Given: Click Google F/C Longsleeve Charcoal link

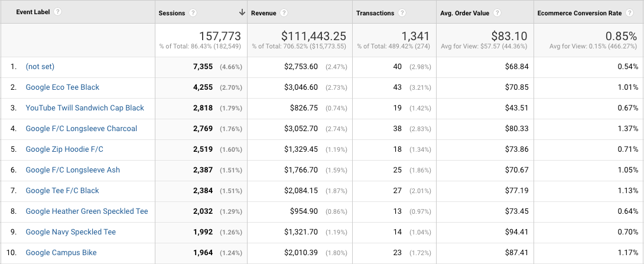Looking at the screenshot, I should click(81, 129).
